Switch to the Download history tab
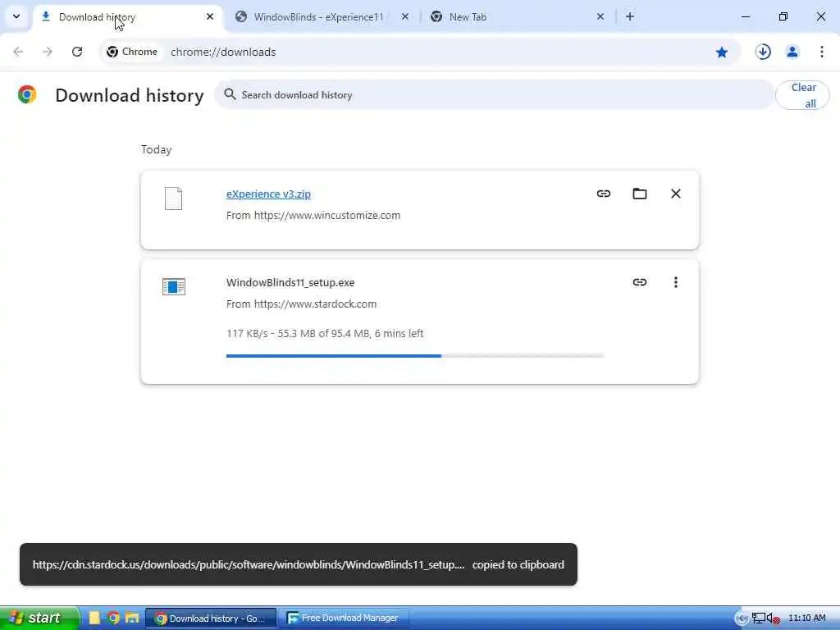Screen dimensions: 840x630 click(x=128, y=17)
